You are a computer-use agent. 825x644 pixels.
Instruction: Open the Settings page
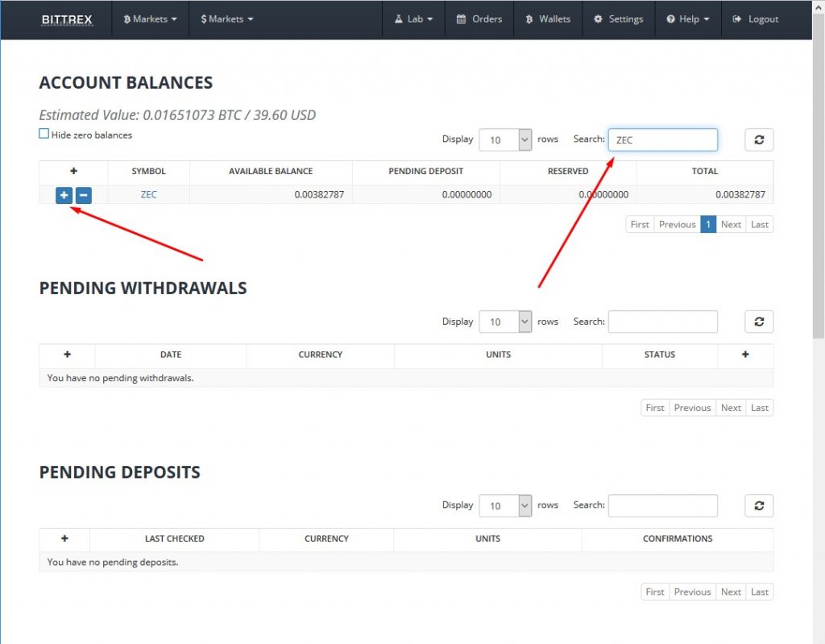coord(618,19)
